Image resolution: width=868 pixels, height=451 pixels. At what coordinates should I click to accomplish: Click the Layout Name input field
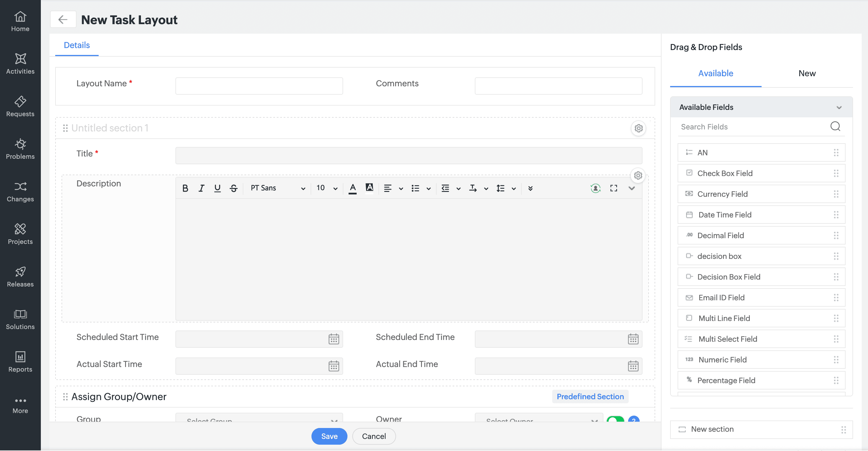tap(259, 86)
